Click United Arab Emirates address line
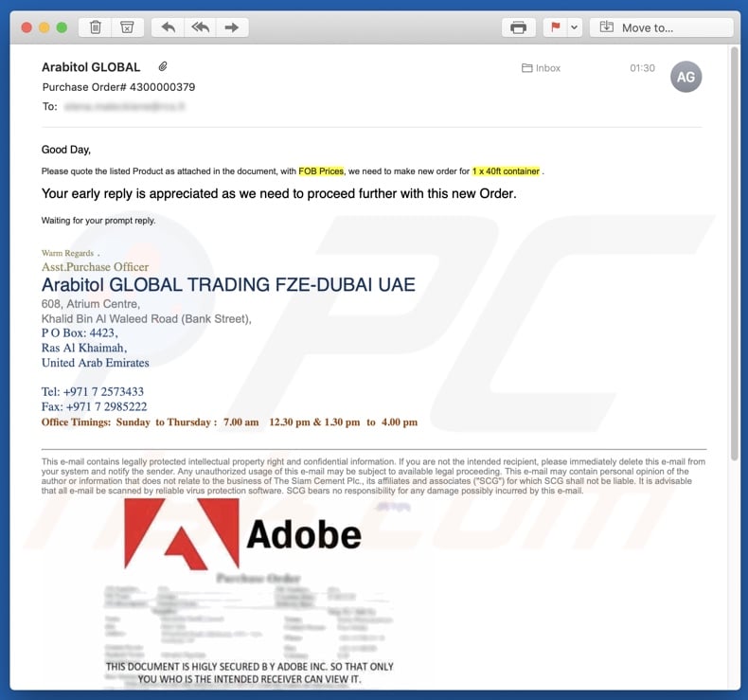748x700 pixels. tap(95, 363)
